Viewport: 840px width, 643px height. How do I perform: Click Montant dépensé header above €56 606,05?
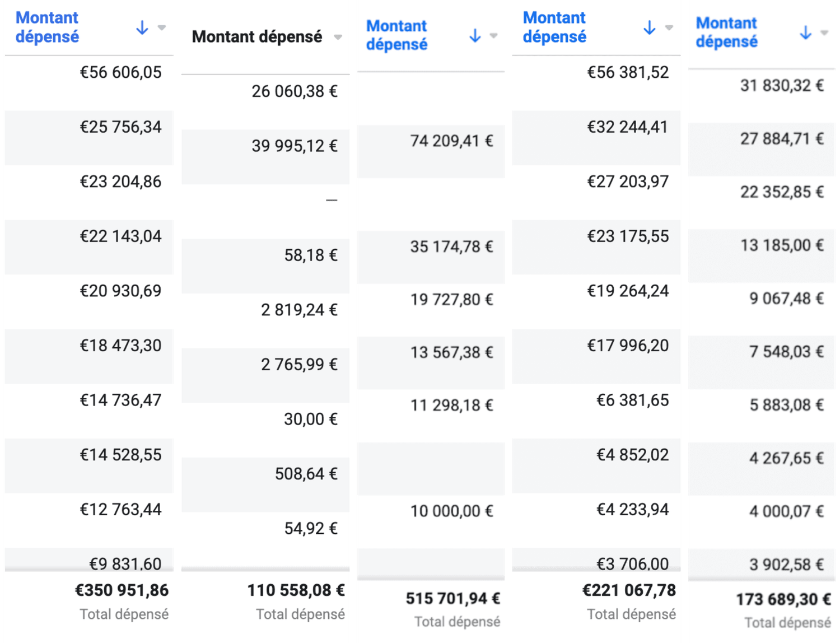48,27
